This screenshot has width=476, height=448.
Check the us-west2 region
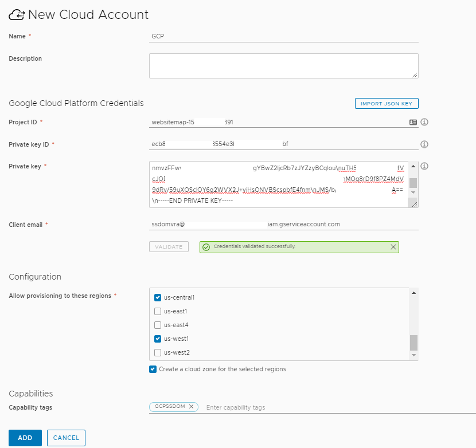tap(158, 352)
